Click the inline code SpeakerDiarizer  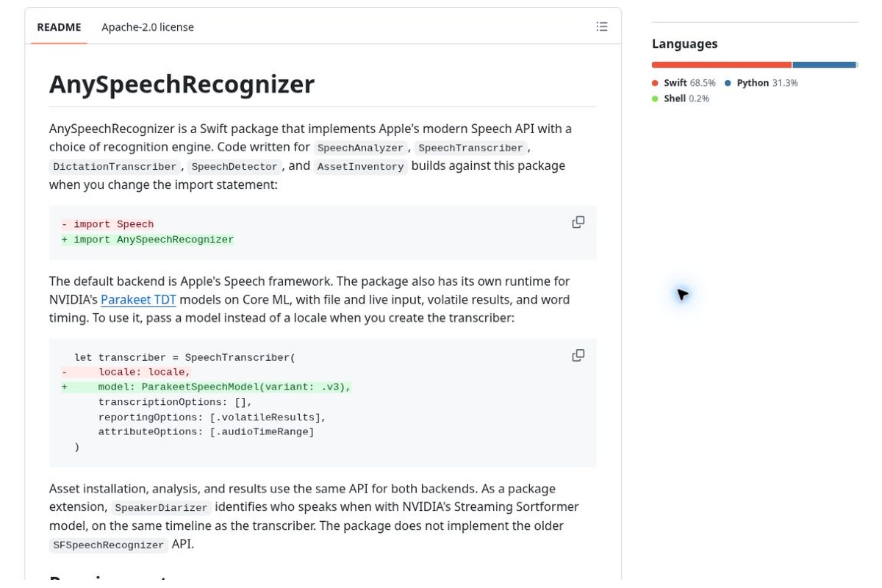coord(161,508)
